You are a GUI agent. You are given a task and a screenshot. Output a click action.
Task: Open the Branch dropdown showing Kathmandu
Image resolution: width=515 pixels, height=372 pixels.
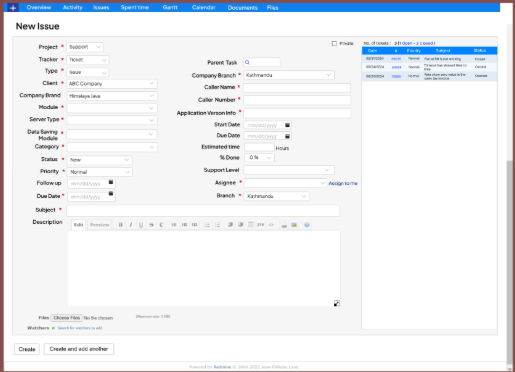tap(276, 196)
